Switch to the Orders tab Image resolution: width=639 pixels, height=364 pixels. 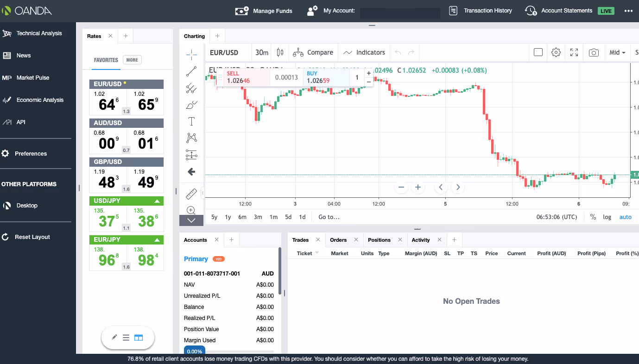click(338, 240)
